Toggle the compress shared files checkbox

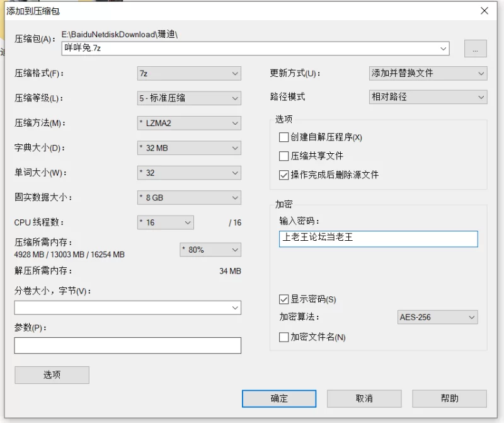click(284, 156)
